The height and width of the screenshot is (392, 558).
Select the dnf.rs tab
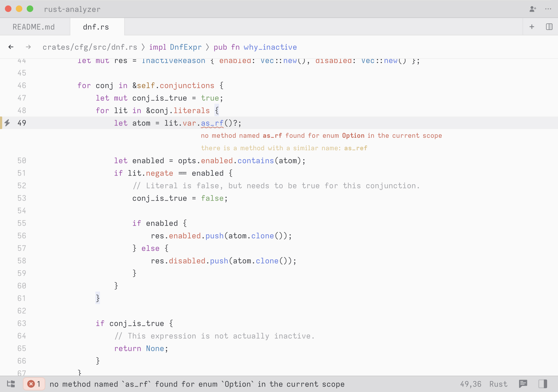(x=96, y=27)
